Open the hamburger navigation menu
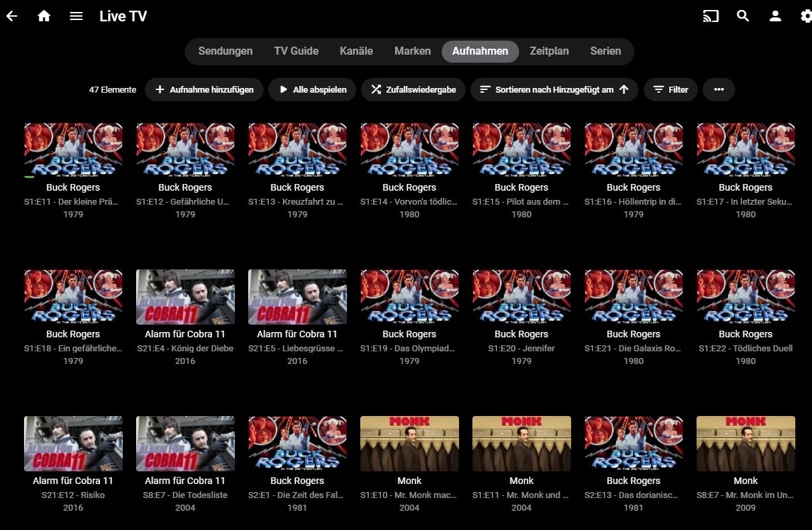This screenshot has height=530, width=812. coord(76,16)
